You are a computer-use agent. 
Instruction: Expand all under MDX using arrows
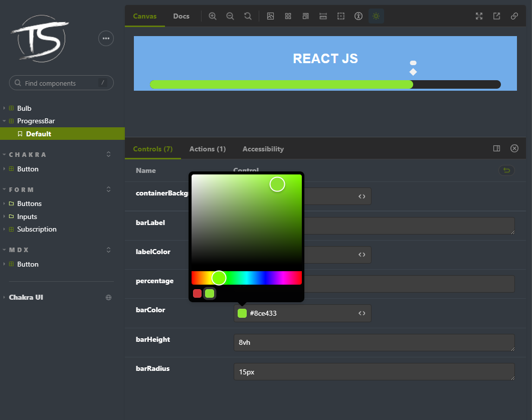coord(109,250)
